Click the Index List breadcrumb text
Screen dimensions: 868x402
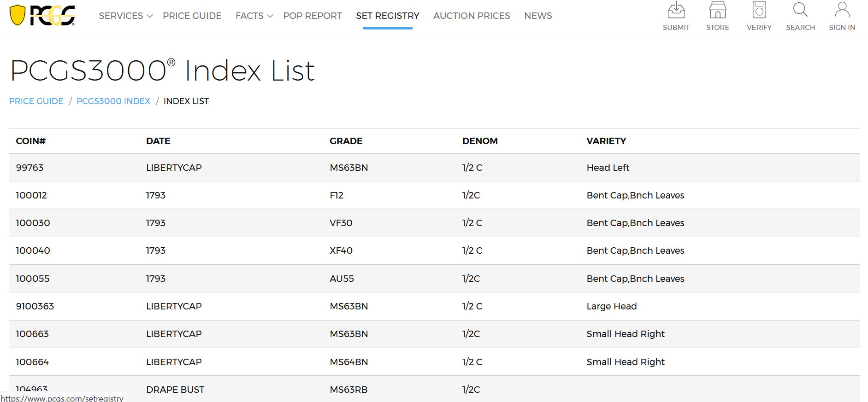click(186, 101)
